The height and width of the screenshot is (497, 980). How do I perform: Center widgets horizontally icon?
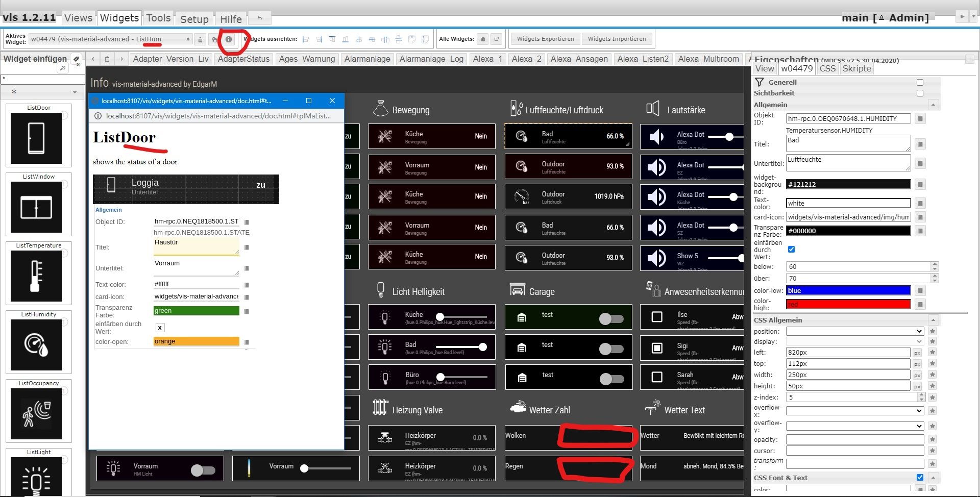click(x=372, y=39)
